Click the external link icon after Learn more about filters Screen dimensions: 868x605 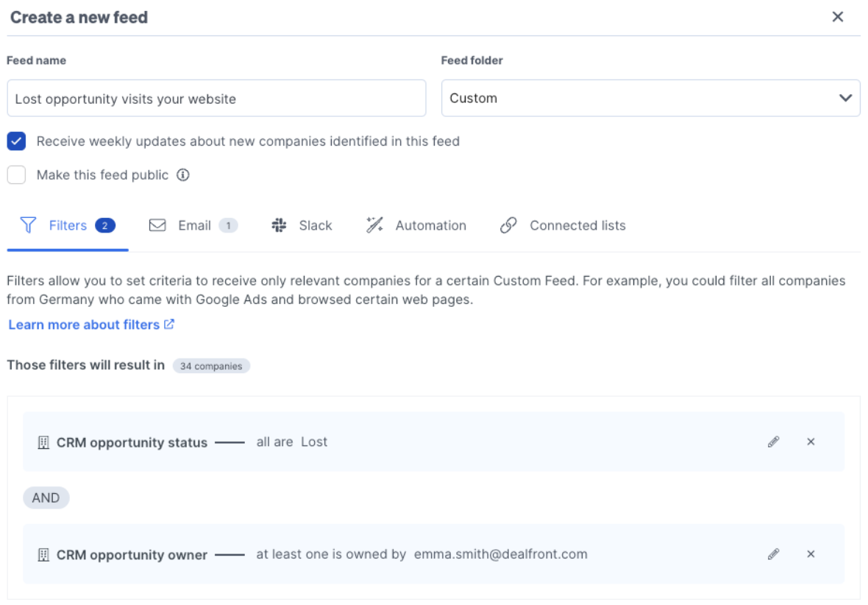(x=170, y=324)
